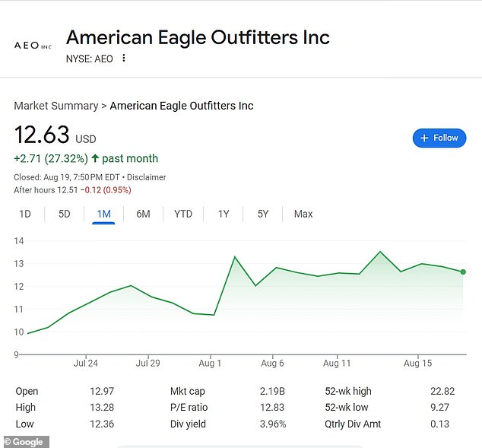
Task: Click the Jul 24 axis date label
Action: pos(86,363)
